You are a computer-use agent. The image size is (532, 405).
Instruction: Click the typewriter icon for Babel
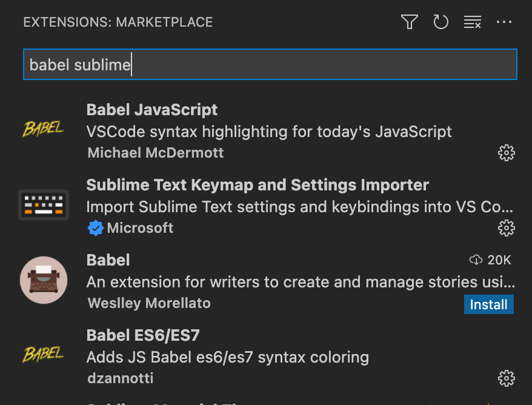(x=44, y=280)
